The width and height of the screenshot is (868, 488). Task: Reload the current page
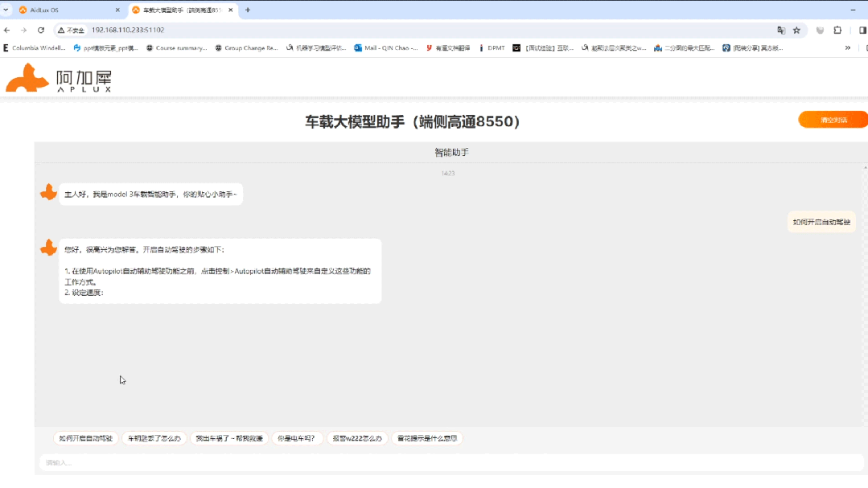(39, 29)
